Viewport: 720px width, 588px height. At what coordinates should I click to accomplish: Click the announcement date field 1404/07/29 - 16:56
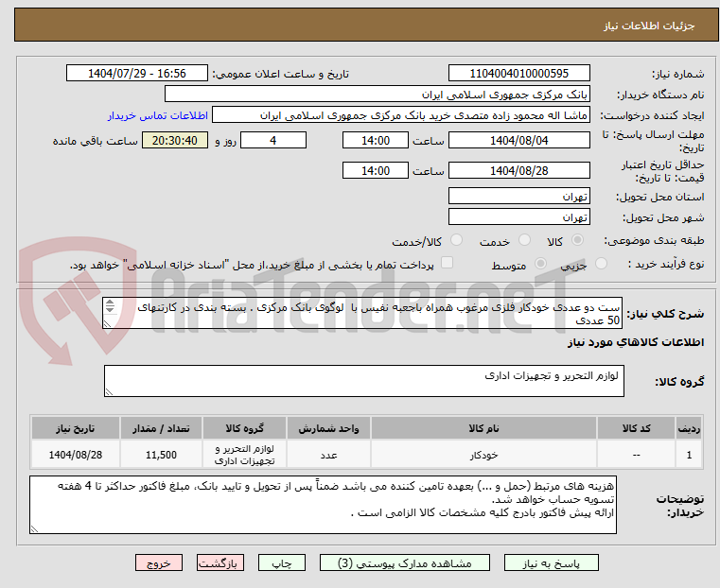[137, 74]
